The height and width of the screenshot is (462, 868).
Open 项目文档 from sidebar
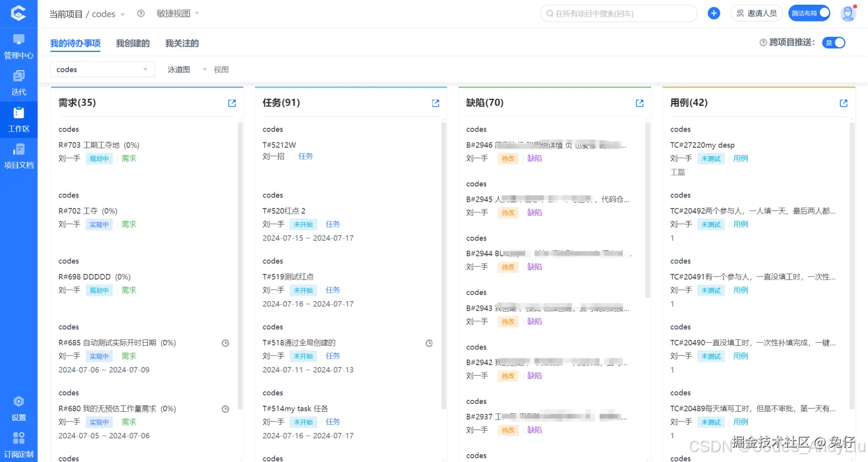[19, 156]
